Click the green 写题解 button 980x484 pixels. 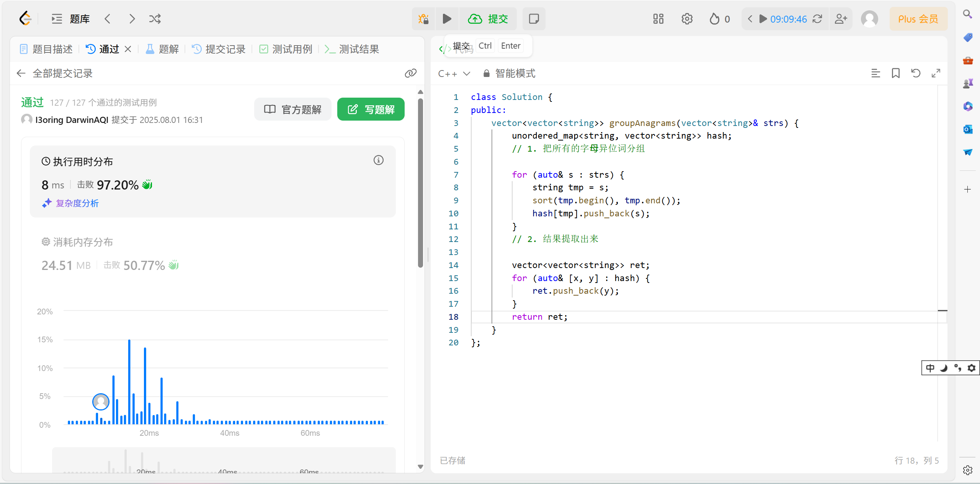[x=371, y=109]
